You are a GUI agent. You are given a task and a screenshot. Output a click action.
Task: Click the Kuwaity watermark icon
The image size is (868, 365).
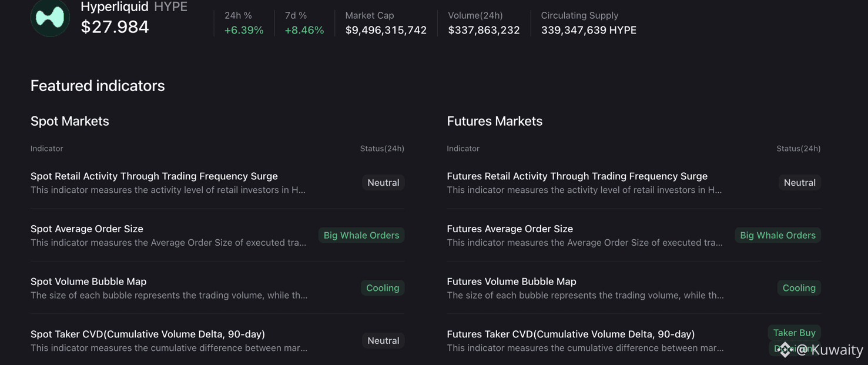[x=785, y=350]
